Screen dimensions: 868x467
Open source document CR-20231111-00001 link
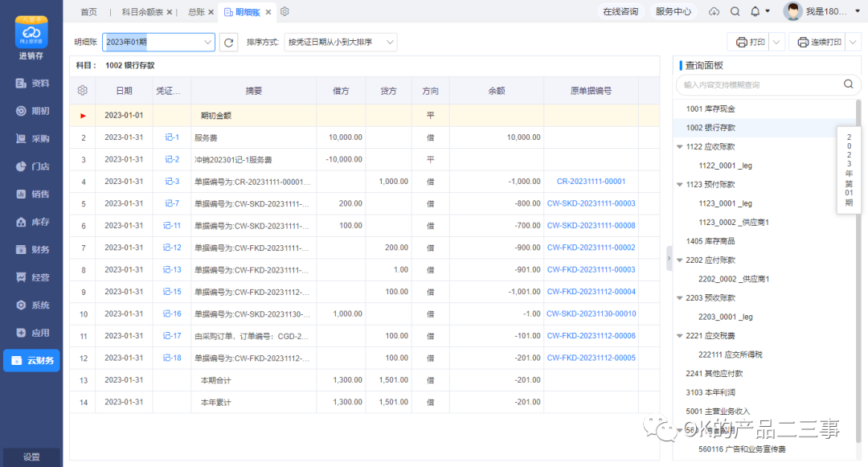[x=591, y=182]
